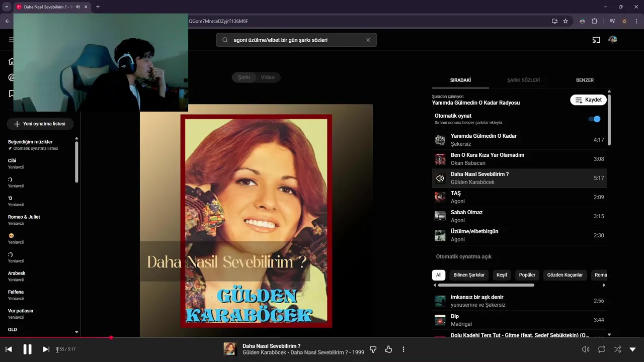This screenshot has width=644, height=362.
Task: Click the song progress bar red marker
Action: [x=111, y=337]
